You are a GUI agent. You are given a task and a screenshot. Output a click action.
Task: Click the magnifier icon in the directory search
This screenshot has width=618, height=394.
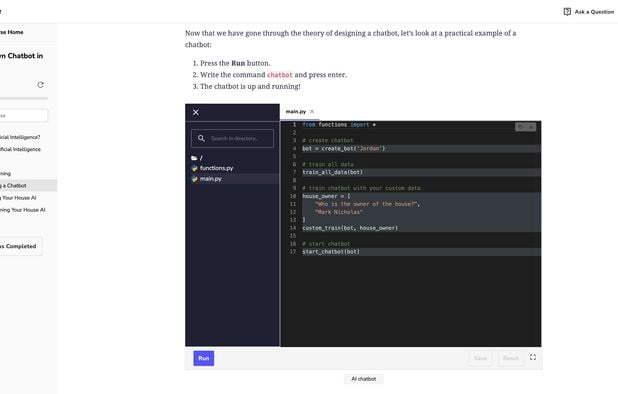pyautogui.click(x=201, y=138)
